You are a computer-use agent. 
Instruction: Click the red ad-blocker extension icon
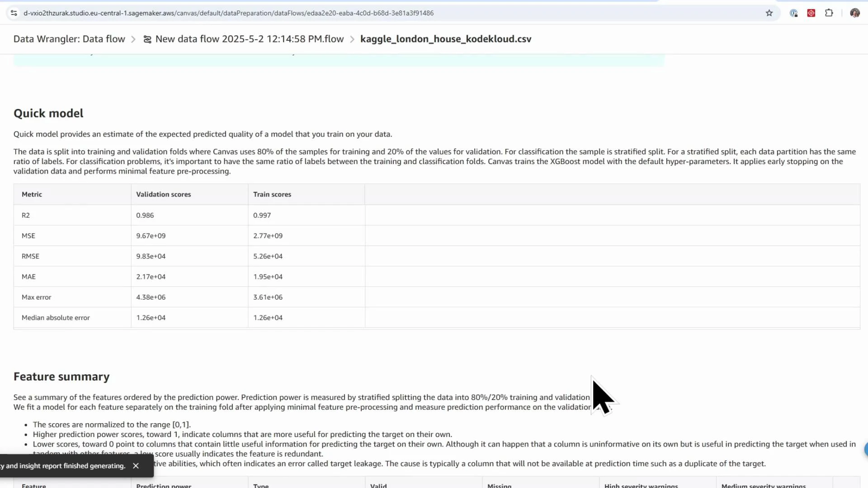pos(811,13)
